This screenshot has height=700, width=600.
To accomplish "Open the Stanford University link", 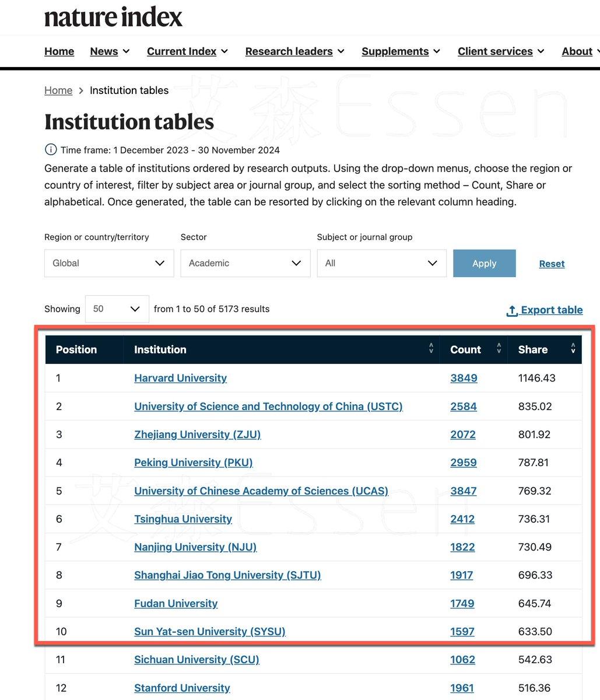I will 182,688.
